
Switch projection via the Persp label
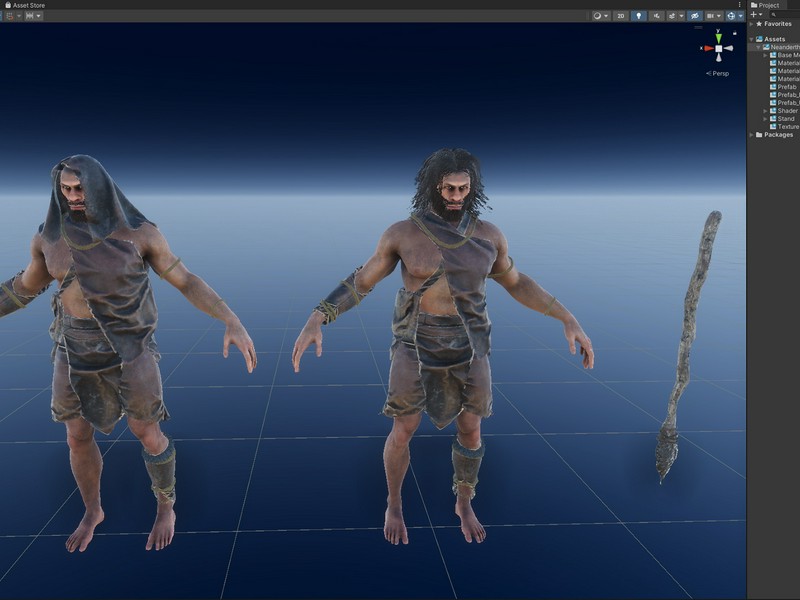pyautogui.click(x=717, y=73)
